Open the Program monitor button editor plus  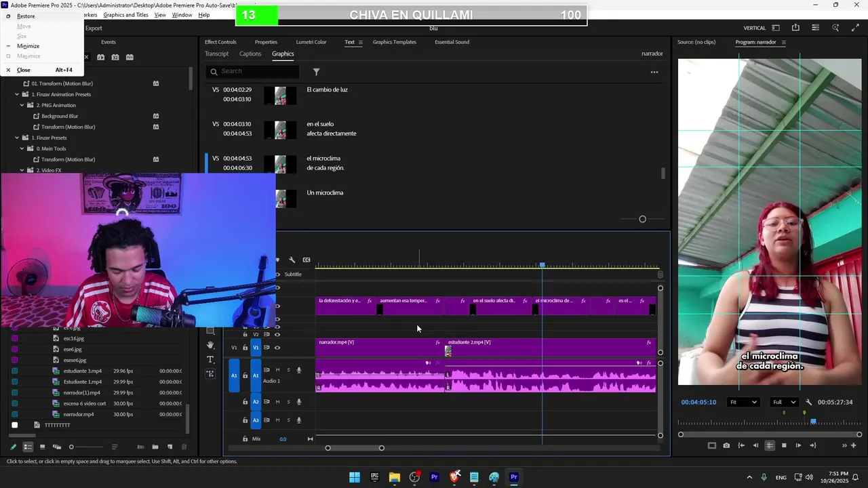pos(854,445)
